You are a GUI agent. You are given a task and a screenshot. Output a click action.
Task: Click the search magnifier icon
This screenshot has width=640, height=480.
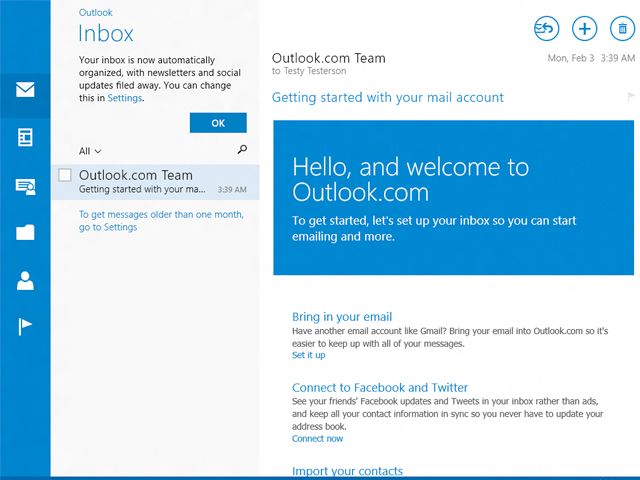pos(242,149)
